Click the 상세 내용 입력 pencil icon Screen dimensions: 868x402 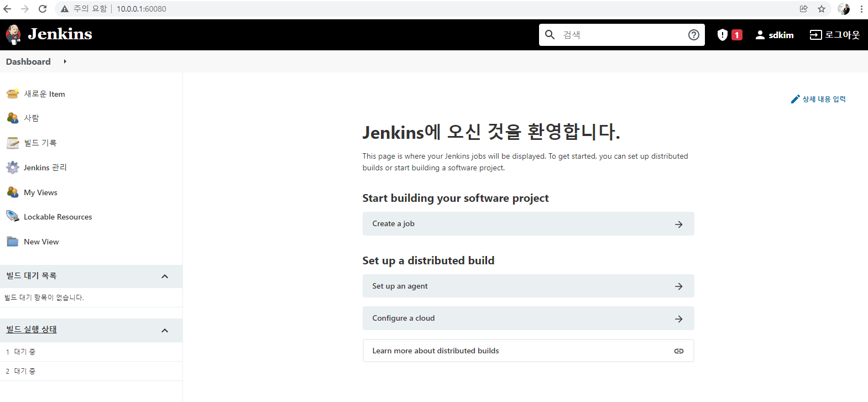coord(795,99)
